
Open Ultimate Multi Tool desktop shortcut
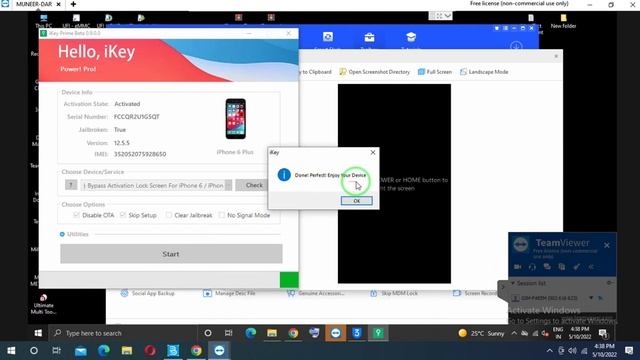[43, 304]
